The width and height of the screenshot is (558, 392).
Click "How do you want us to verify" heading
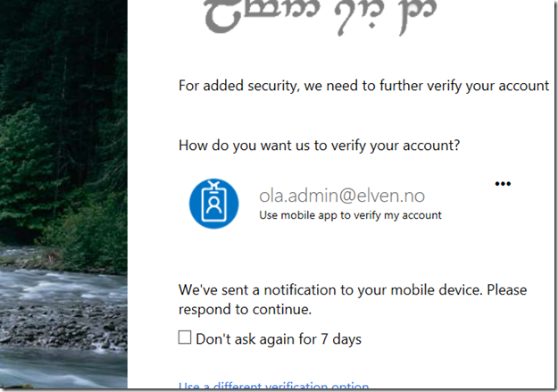point(319,145)
